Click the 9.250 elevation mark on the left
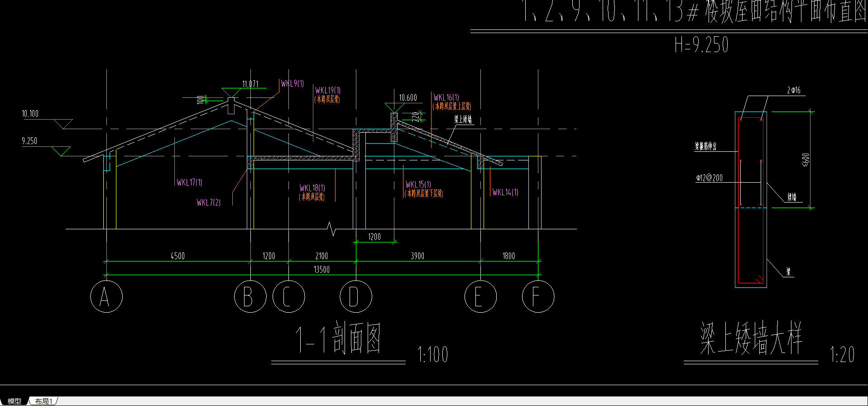 (29, 141)
